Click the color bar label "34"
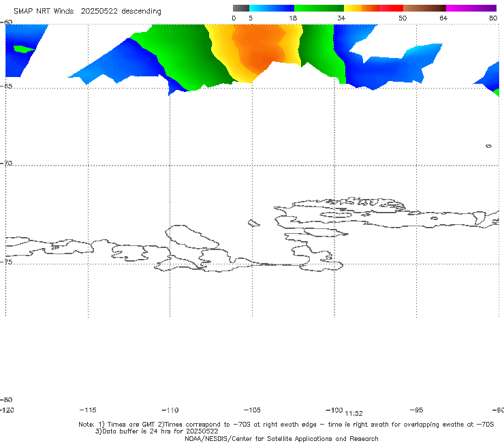Viewport: 504px width, 443px height. (x=341, y=18)
